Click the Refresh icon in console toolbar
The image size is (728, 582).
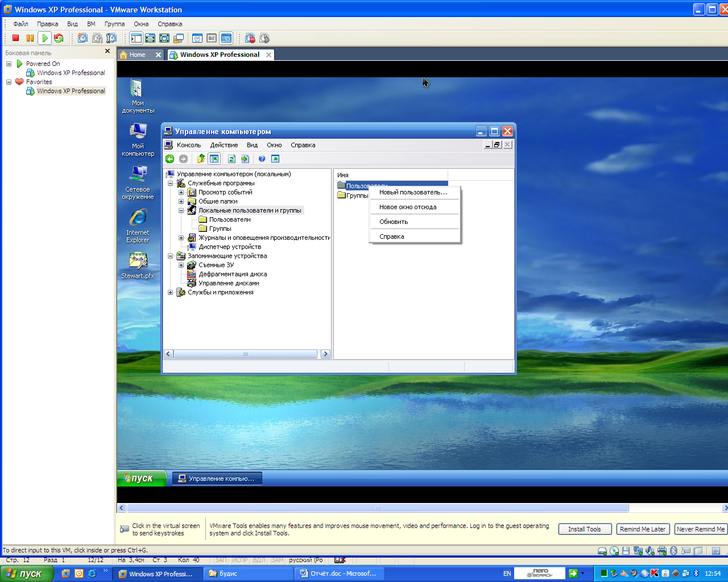point(231,159)
